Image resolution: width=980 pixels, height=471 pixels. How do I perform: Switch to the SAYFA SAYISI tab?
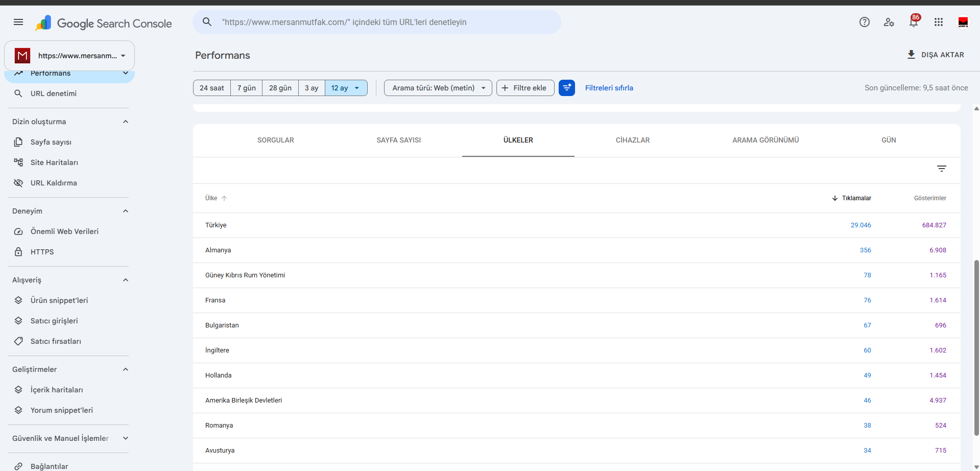(399, 140)
